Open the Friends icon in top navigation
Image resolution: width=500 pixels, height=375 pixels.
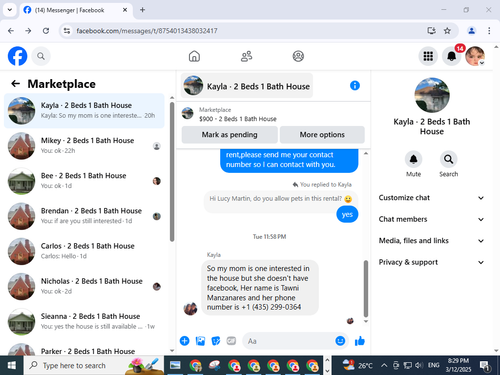pos(246,56)
